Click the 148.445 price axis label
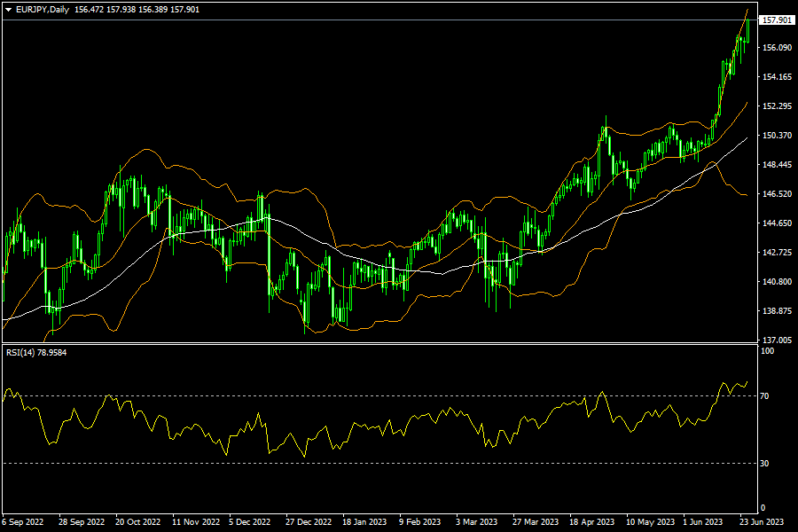 (x=777, y=164)
